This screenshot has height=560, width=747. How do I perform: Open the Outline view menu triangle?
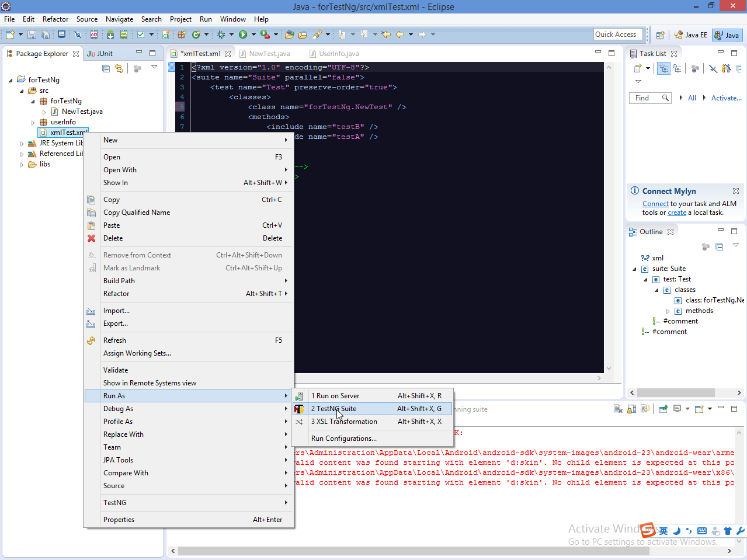(x=736, y=245)
